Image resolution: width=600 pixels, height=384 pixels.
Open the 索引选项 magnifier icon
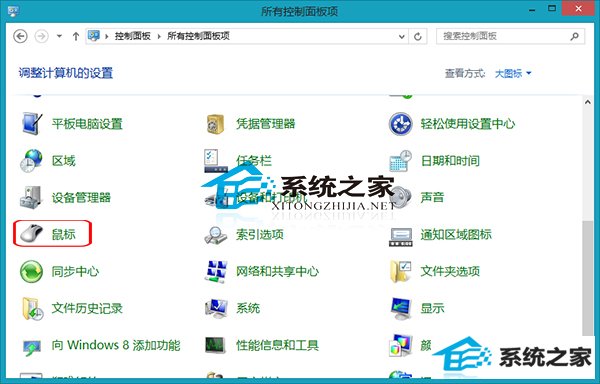pos(216,234)
